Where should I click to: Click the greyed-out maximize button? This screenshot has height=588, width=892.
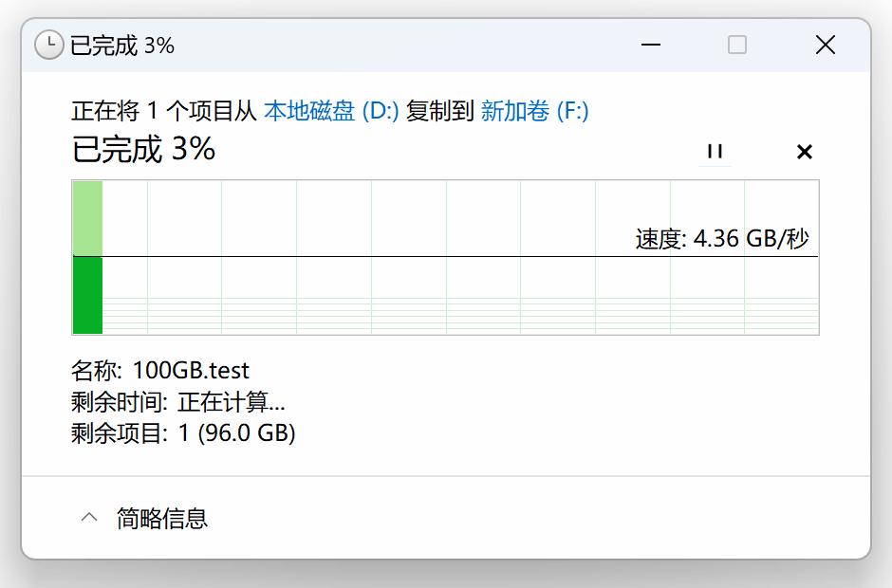pyautogui.click(x=737, y=45)
